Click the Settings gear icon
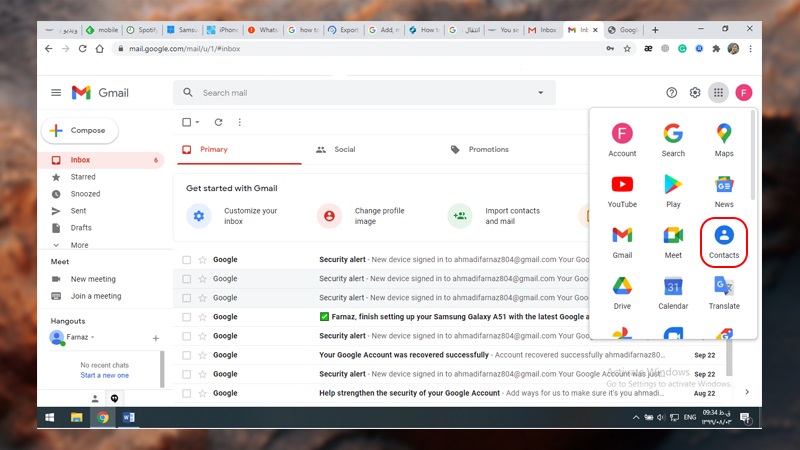This screenshot has width=800, height=450. pos(695,93)
